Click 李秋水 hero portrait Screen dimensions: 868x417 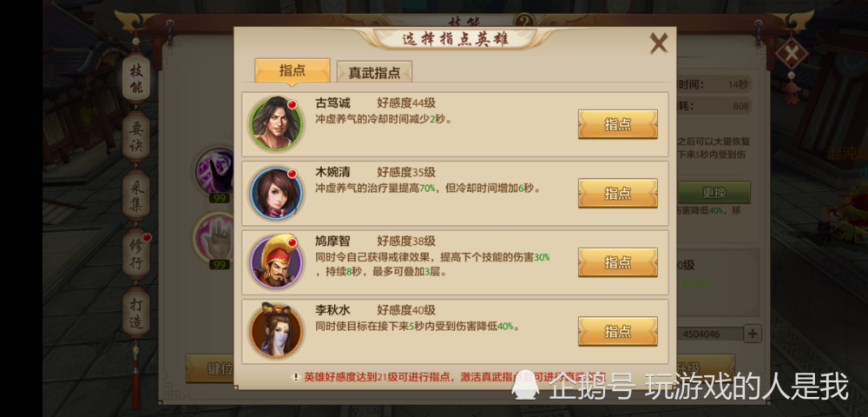point(276,331)
